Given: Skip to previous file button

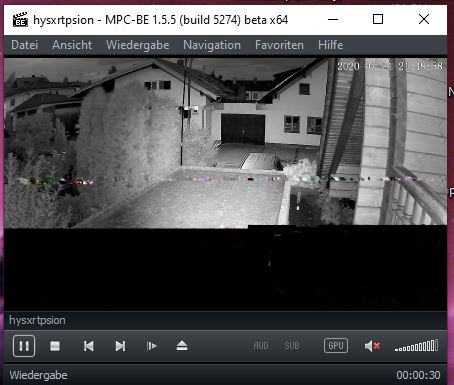Looking at the screenshot, I should [x=89, y=346].
